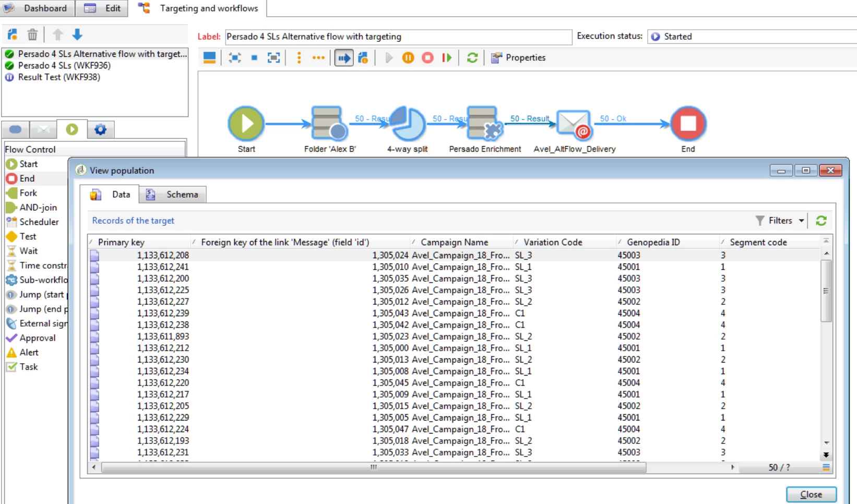857x504 pixels.
Task: Open the Filters dropdown menu
Action: pos(780,221)
